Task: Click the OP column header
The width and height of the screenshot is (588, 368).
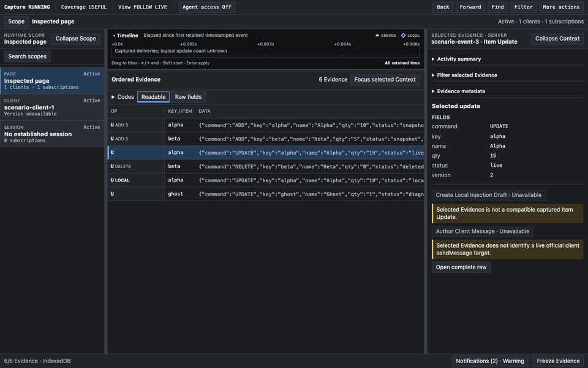Action: [x=114, y=111]
